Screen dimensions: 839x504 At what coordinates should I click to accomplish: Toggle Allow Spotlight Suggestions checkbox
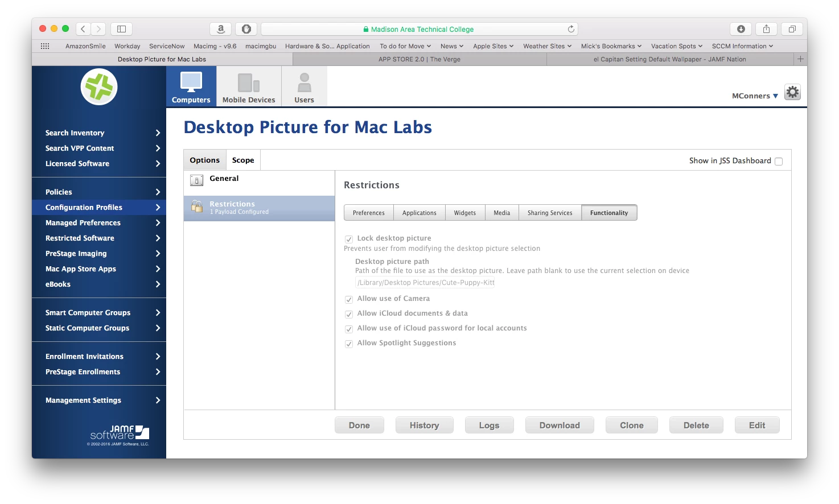coord(349,344)
